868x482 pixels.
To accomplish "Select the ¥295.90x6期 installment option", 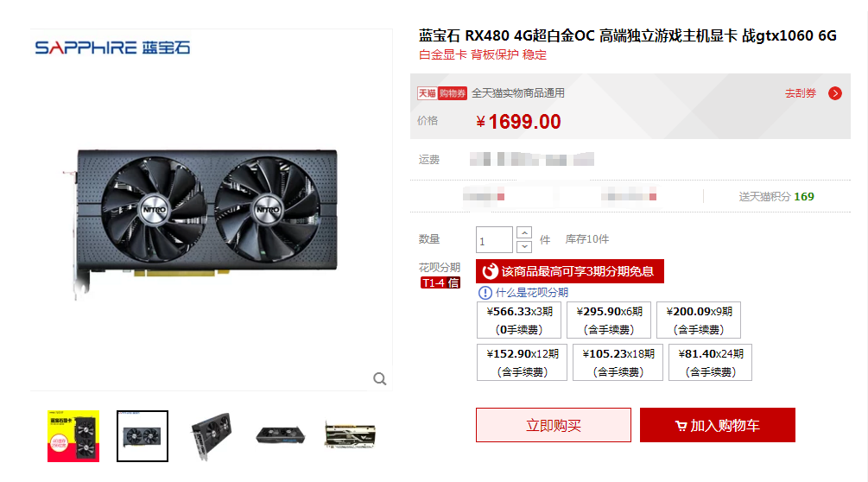I will 609,320.
